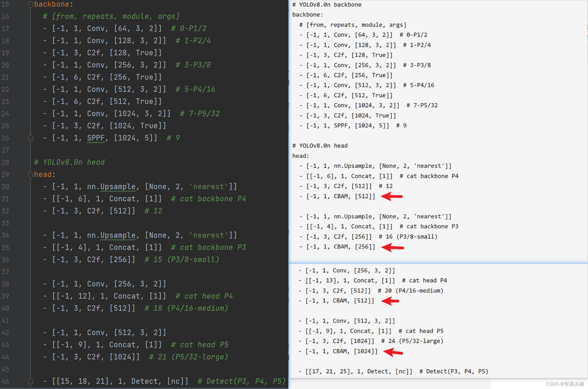This screenshot has width=588, height=389.
Task: Click the fold end marker on line 46
Action: 31,381
